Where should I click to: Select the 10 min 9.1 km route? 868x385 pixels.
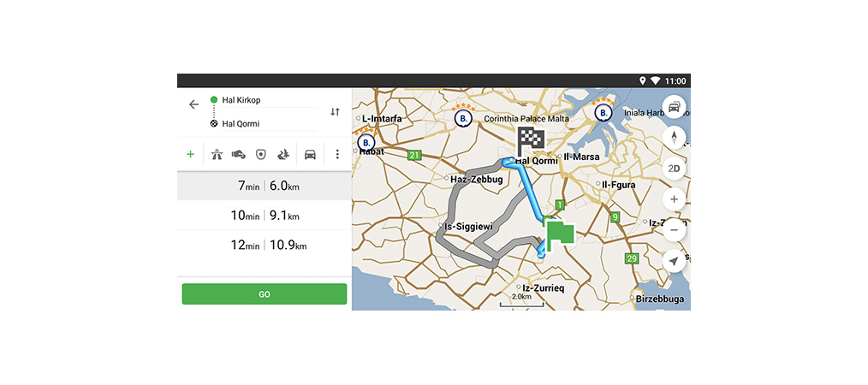[264, 216]
